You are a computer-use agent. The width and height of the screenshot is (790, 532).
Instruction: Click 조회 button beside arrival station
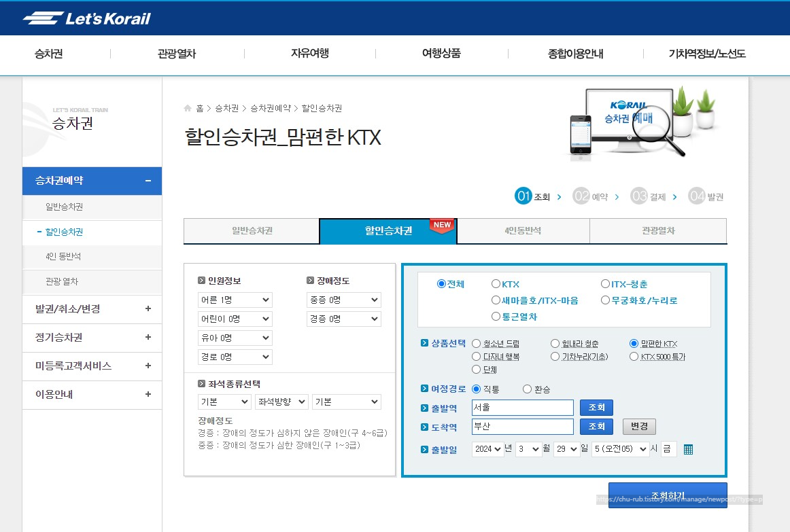[596, 426]
